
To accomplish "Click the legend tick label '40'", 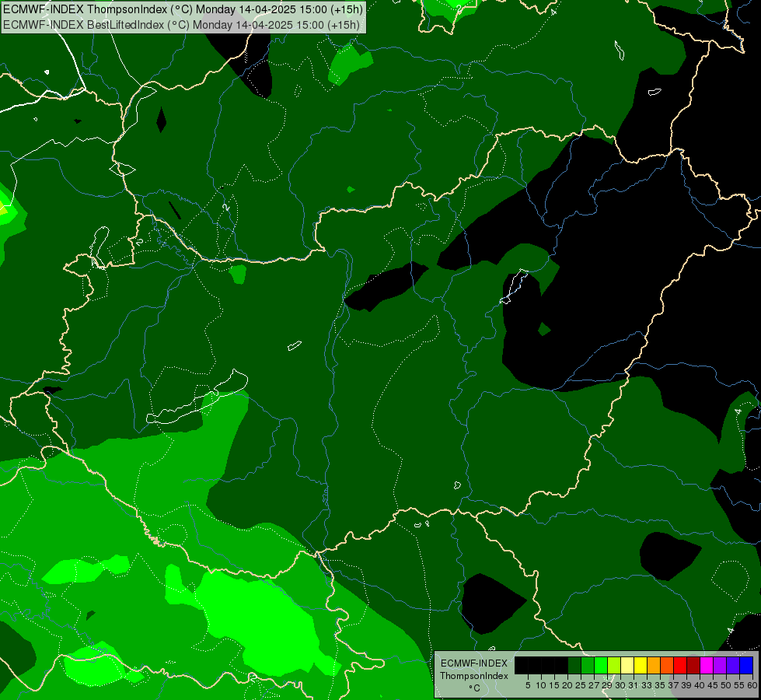I will (700, 685).
